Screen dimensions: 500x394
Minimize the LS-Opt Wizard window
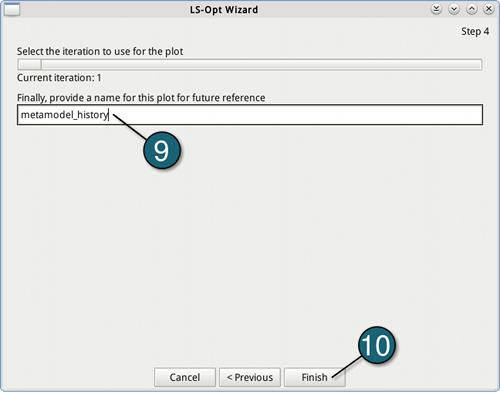454,9
